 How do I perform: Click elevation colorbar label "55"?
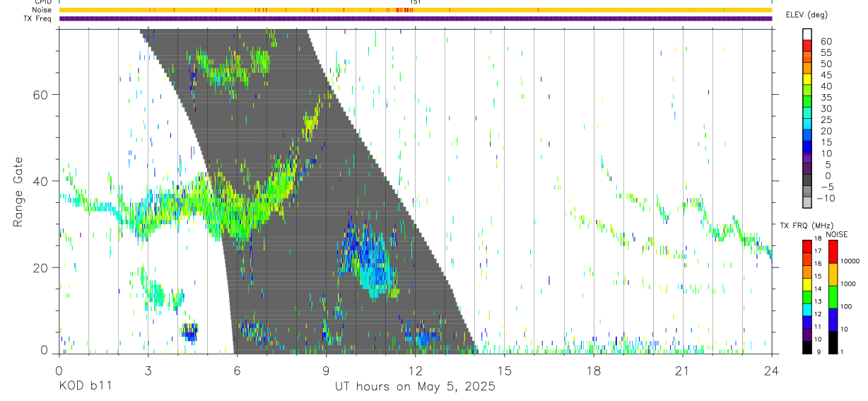point(826,52)
